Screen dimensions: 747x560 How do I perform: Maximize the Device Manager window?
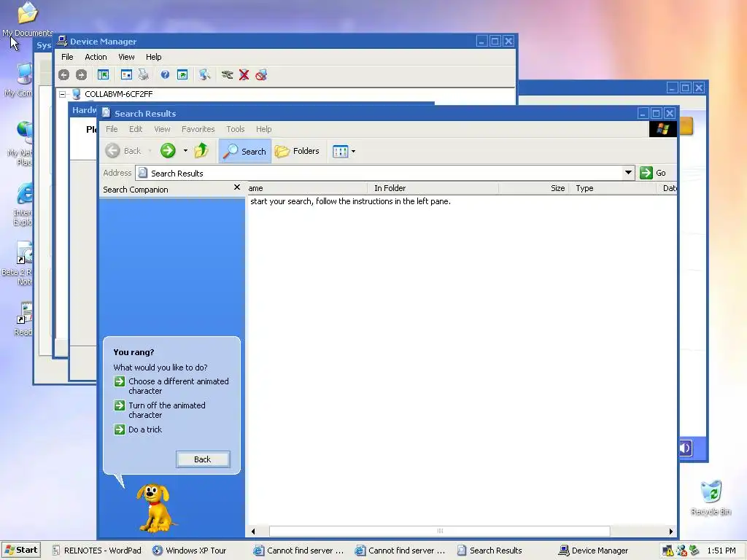(x=495, y=42)
